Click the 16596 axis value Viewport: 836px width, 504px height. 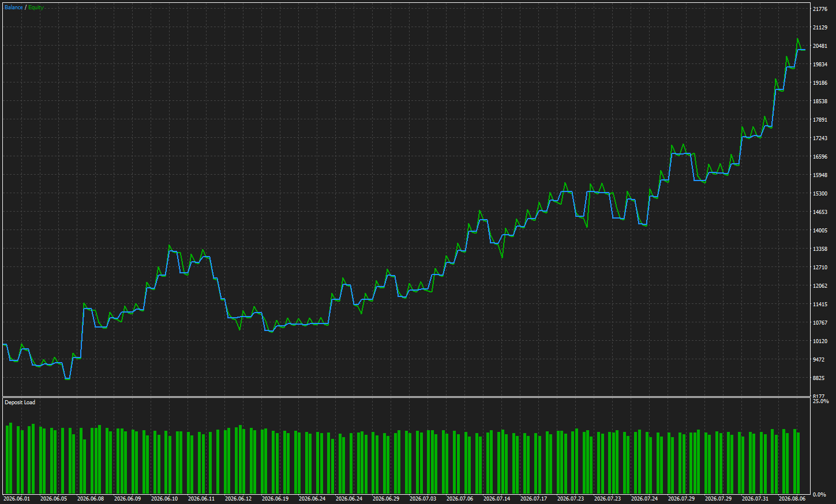(820, 157)
